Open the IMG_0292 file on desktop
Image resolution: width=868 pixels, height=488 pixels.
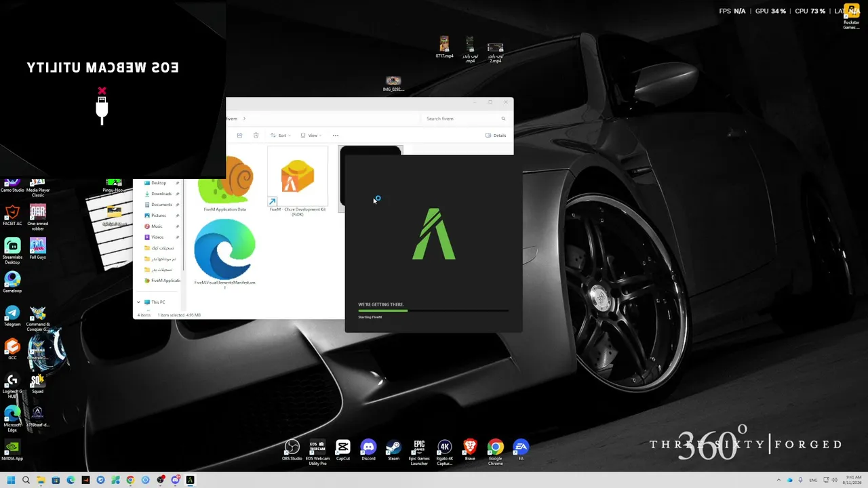point(393,84)
